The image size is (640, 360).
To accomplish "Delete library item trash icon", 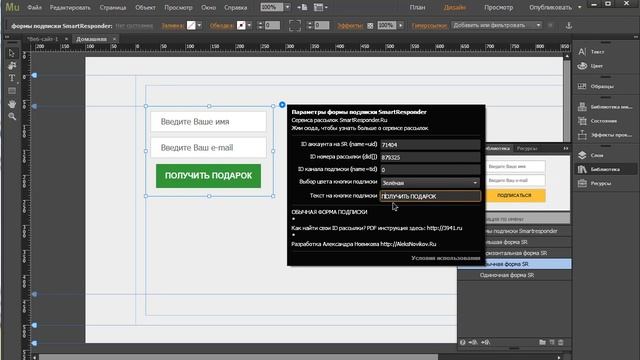I will (561, 342).
